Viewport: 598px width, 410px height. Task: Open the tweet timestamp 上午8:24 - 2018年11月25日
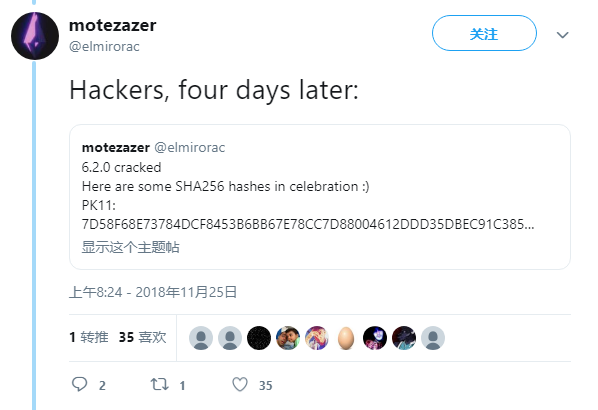(153, 292)
